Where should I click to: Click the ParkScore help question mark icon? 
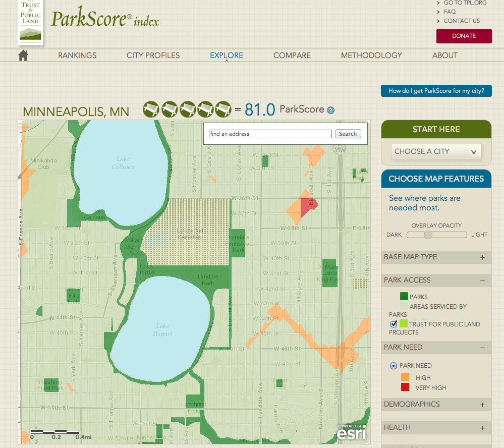330,110
